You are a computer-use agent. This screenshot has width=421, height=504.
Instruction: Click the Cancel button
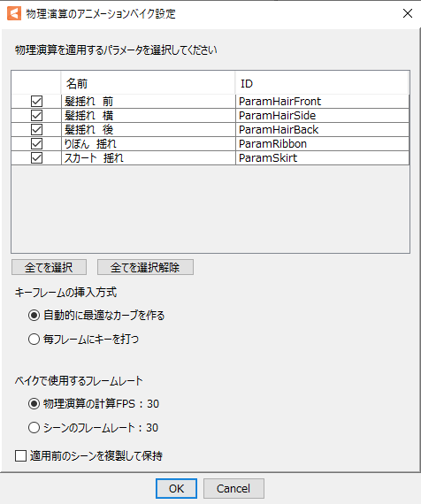click(233, 489)
